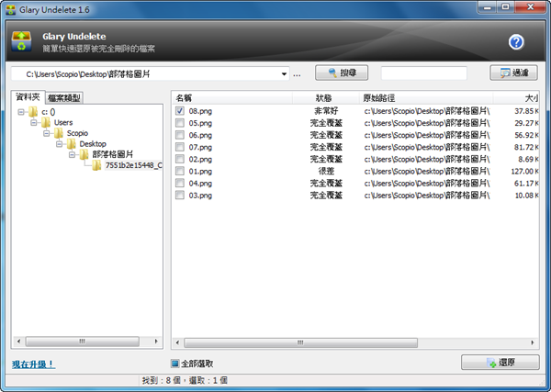Select the 08.png file name
The image size is (551, 392).
click(x=200, y=111)
